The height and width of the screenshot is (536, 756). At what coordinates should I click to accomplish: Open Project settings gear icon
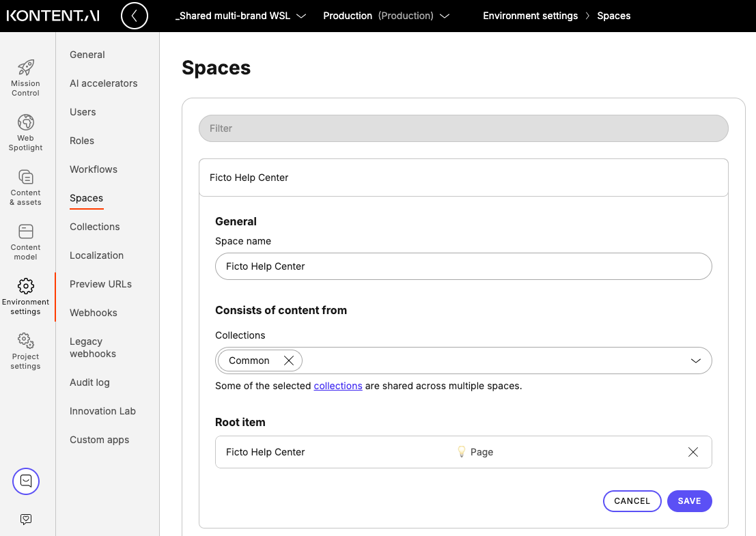[x=26, y=340]
